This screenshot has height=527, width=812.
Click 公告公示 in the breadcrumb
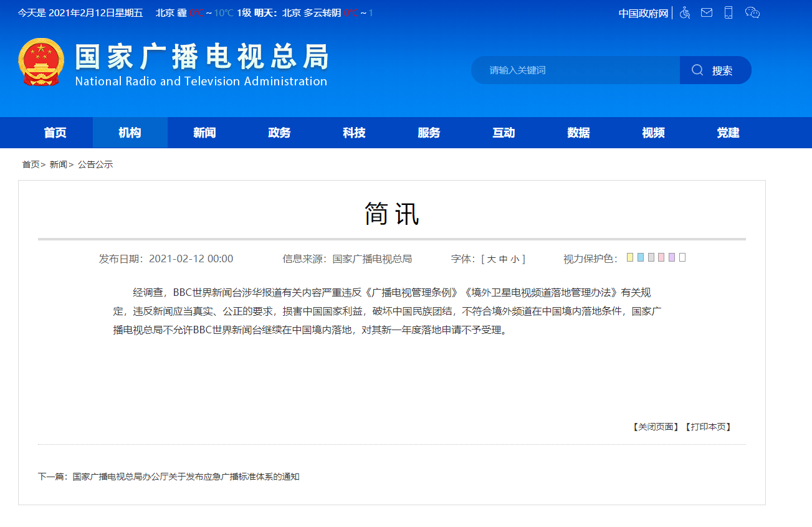point(95,164)
